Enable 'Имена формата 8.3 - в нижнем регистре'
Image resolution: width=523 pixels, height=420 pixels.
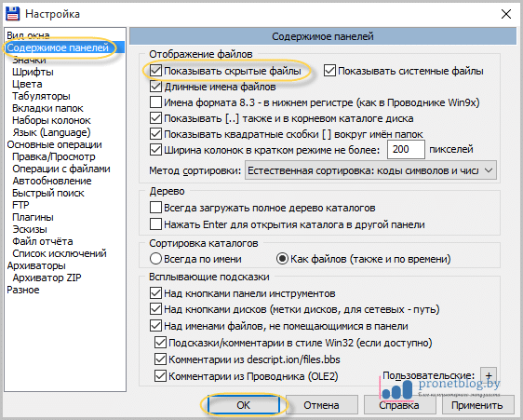coord(155,102)
